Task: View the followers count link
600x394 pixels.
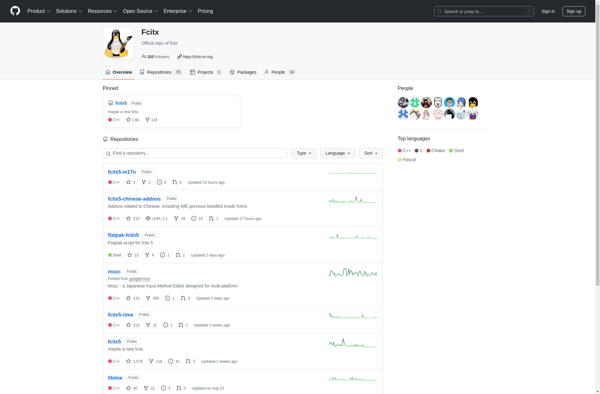Action: (x=155, y=57)
